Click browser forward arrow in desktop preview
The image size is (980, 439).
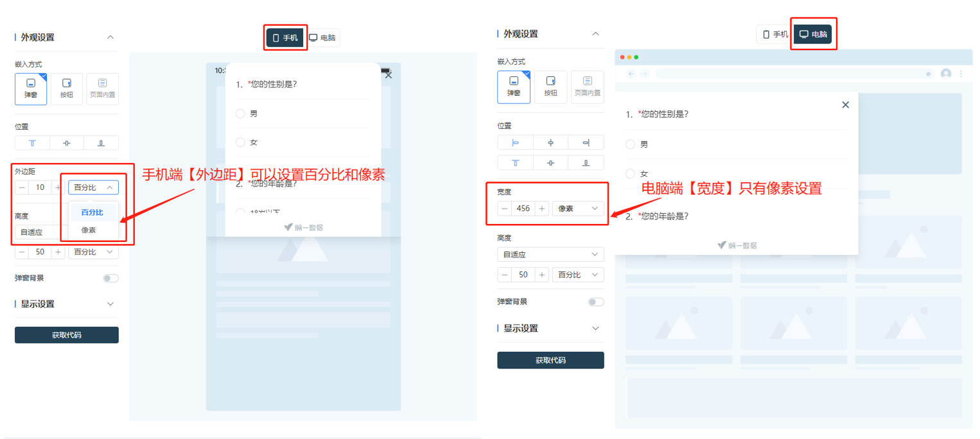click(644, 74)
